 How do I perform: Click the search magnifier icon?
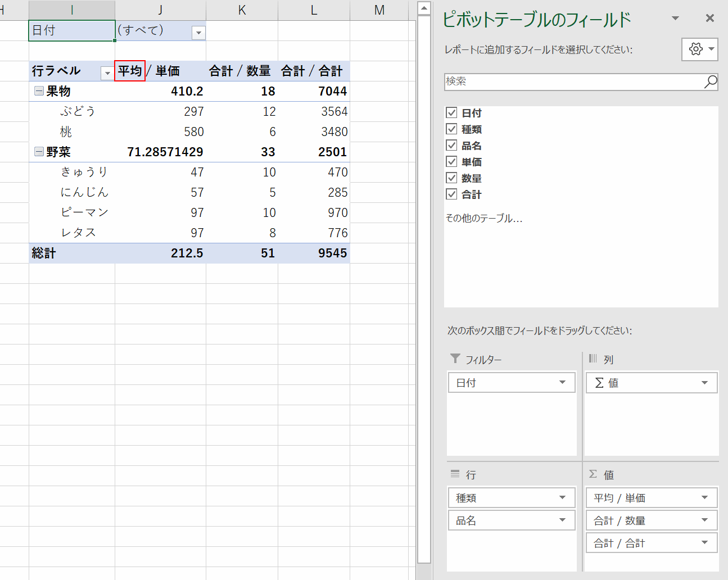(x=711, y=81)
